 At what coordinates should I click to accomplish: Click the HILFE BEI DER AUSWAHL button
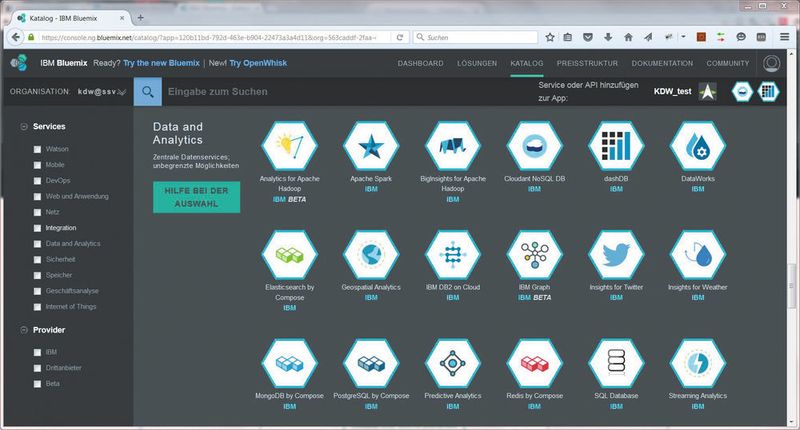pyautogui.click(x=196, y=197)
